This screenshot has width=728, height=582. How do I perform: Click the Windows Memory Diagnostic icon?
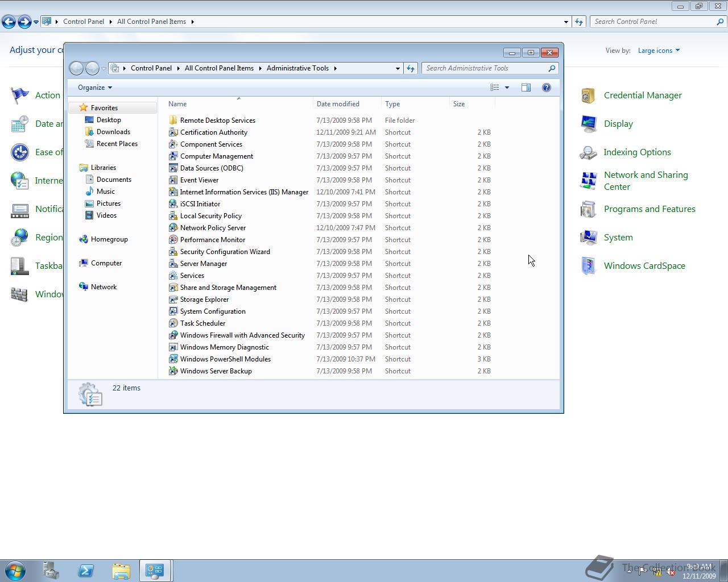173,347
